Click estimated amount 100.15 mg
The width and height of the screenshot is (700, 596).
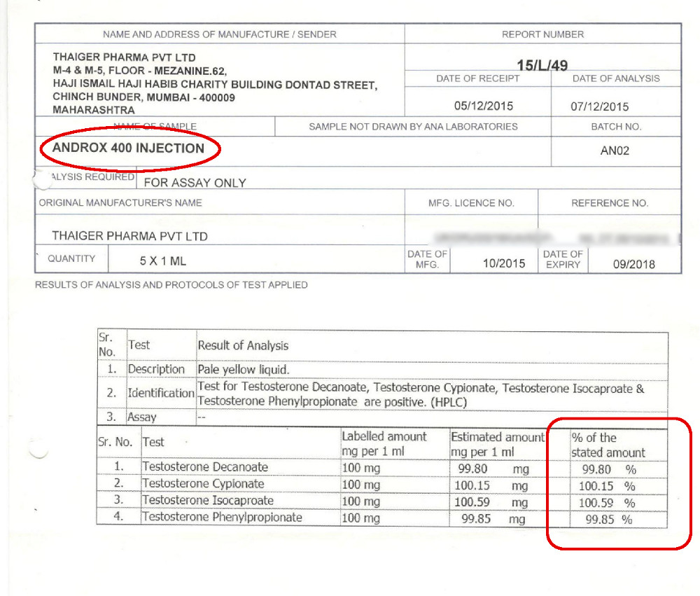(x=491, y=485)
